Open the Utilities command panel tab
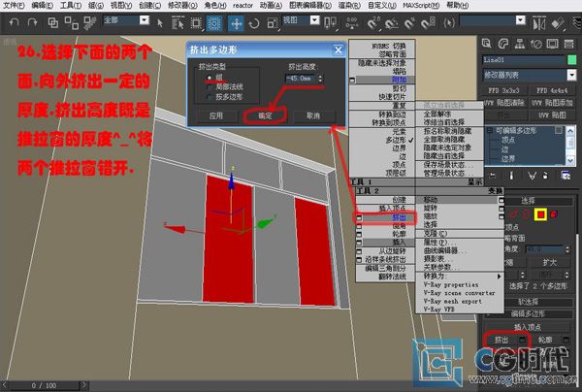Viewport: 582px width, 392px height. [569, 44]
